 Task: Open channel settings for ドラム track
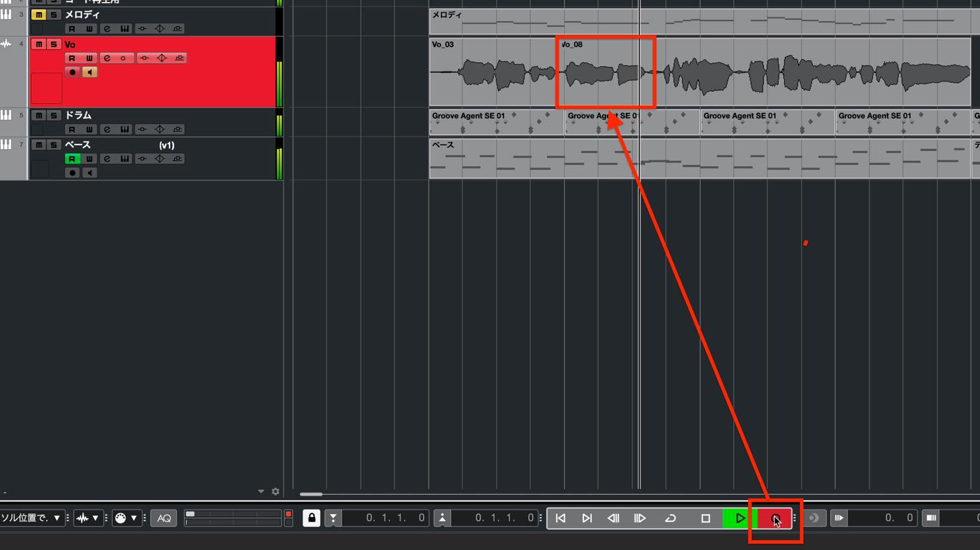[x=107, y=129]
